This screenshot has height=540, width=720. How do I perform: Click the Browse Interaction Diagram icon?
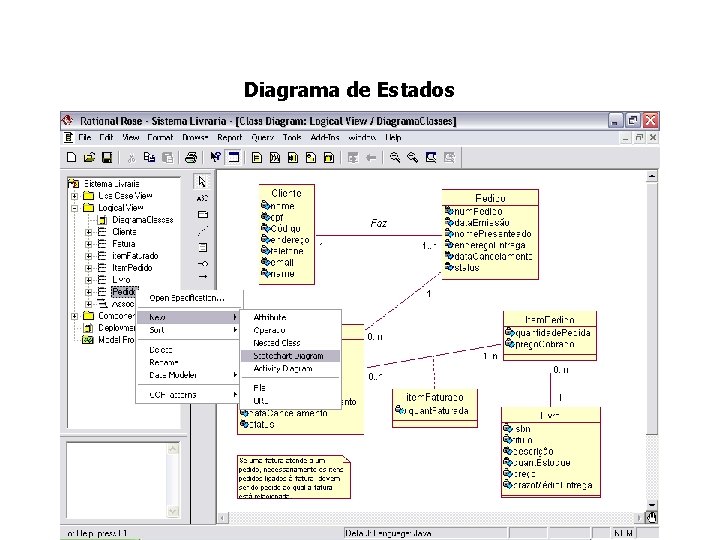(275, 158)
